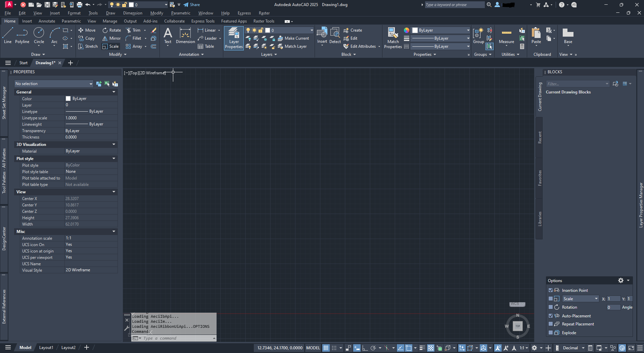Enable the Explode checkbox
Screen dimensions: 644x353
click(x=551, y=332)
